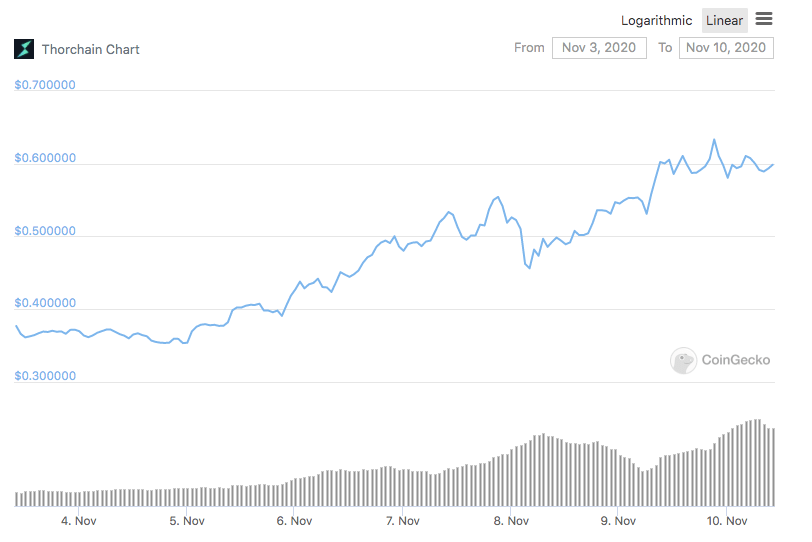The image size is (812, 542).
Task: Click the CoinGecko watermark text
Action: point(736,360)
